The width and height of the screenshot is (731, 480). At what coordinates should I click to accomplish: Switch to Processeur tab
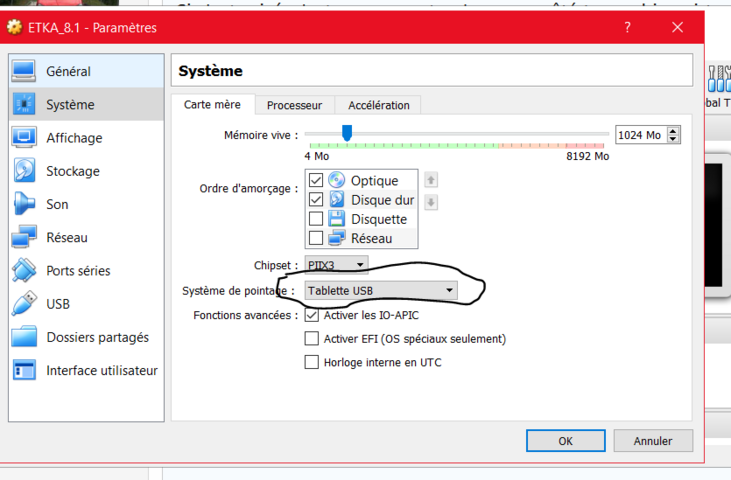(295, 105)
